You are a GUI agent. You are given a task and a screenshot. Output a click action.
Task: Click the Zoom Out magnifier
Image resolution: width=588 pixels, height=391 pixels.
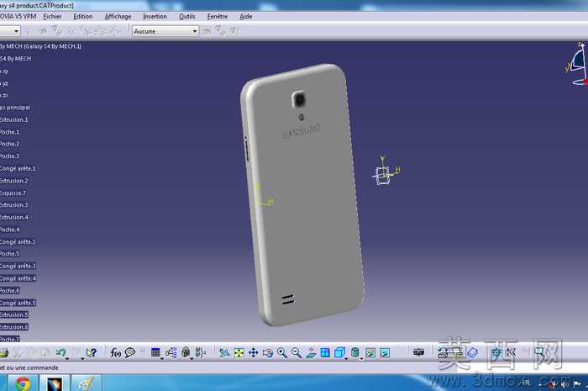coord(297,352)
